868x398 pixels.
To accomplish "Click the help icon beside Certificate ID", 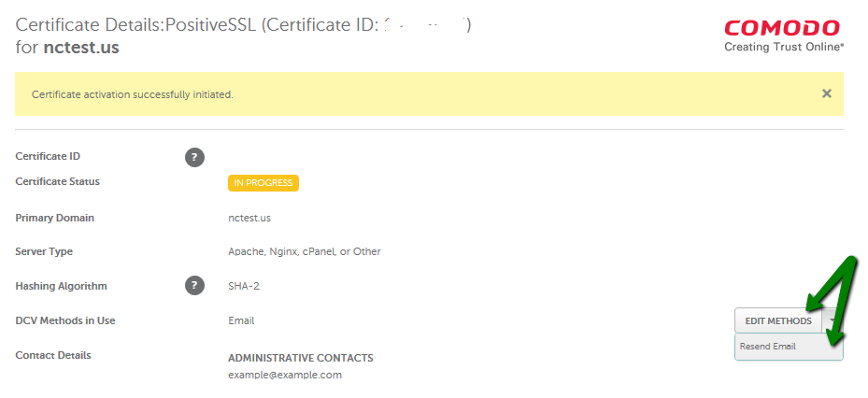I will click(x=194, y=158).
